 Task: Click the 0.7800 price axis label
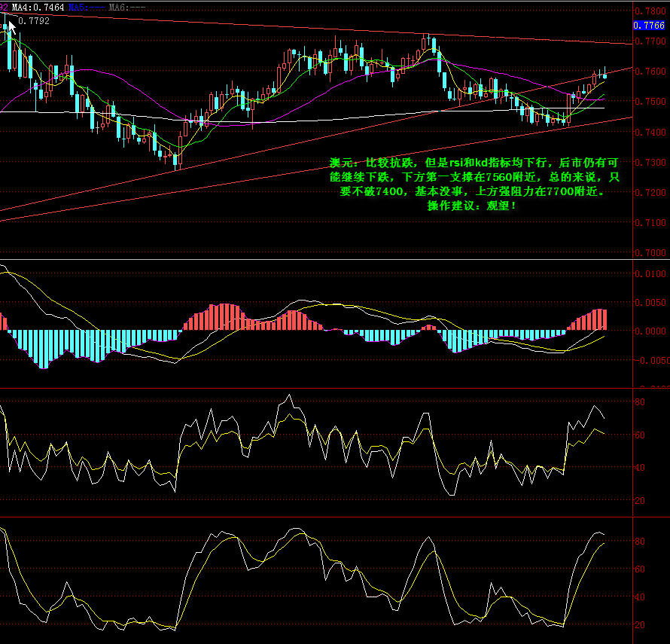(650, 11)
